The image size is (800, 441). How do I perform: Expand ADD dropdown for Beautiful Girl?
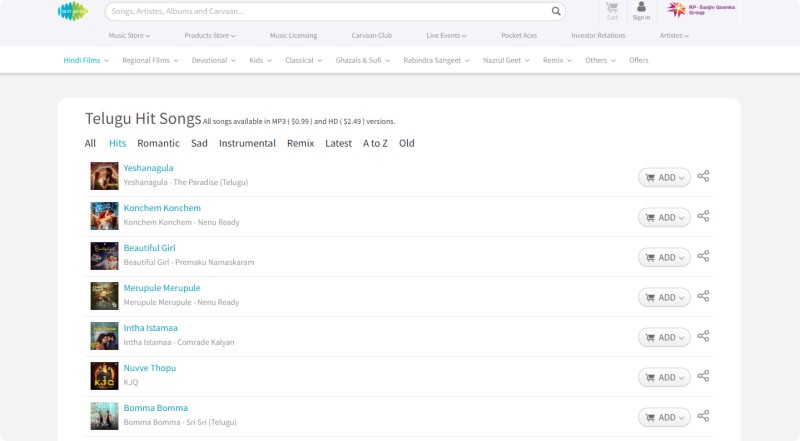[664, 257]
